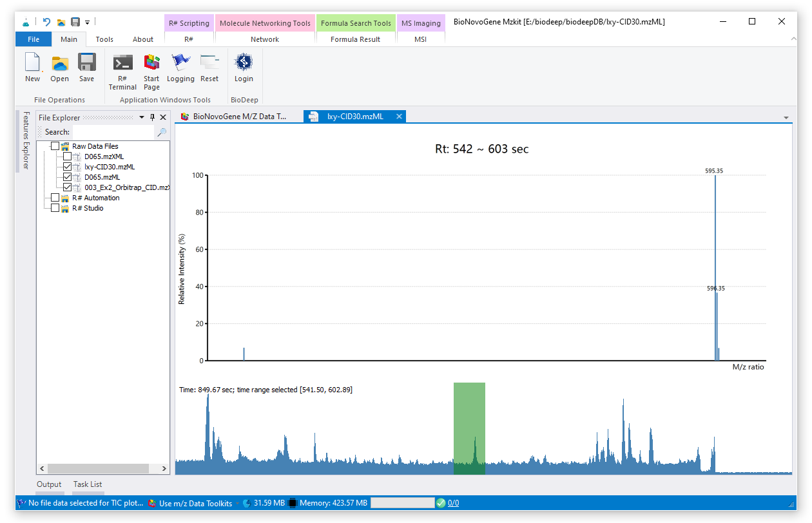The image size is (812, 523).
Task: Click the File Explorer search field
Action: point(113,132)
